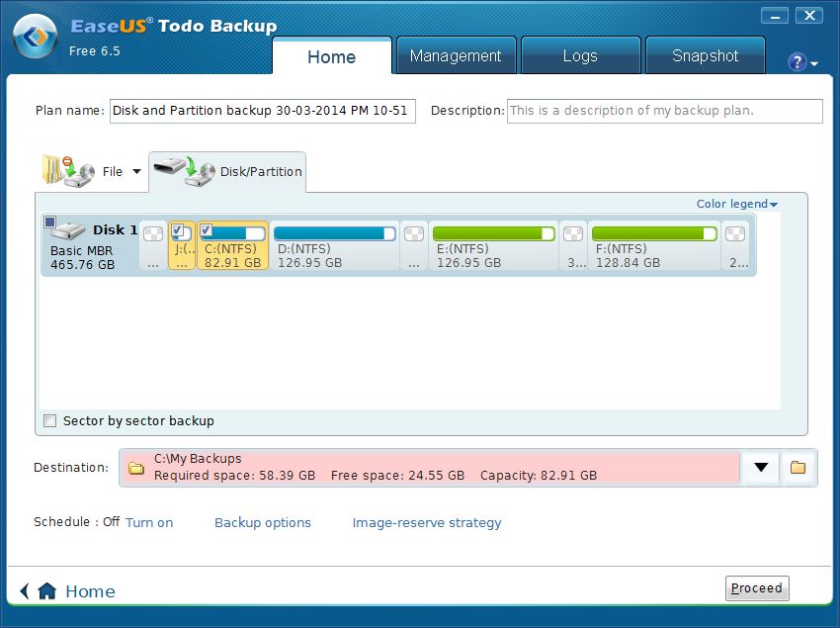The image size is (840, 628).
Task: Expand the Color legend dropdown
Action: point(736,204)
